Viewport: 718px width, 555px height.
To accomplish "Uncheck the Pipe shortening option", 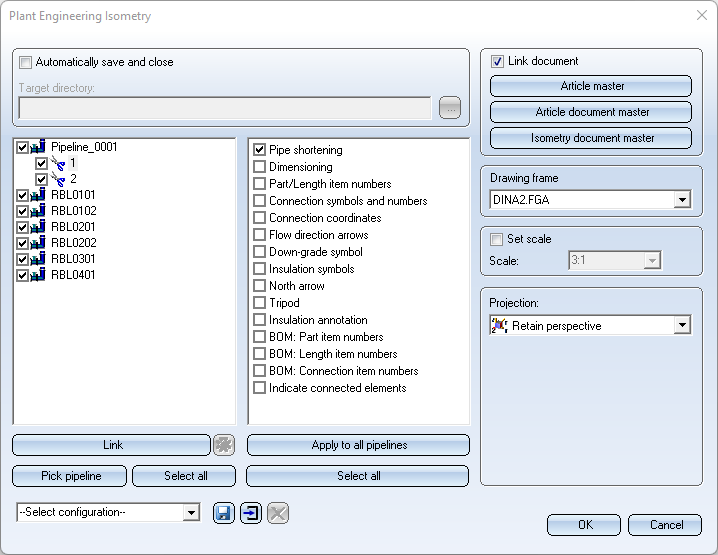I will pyautogui.click(x=260, y=150).
